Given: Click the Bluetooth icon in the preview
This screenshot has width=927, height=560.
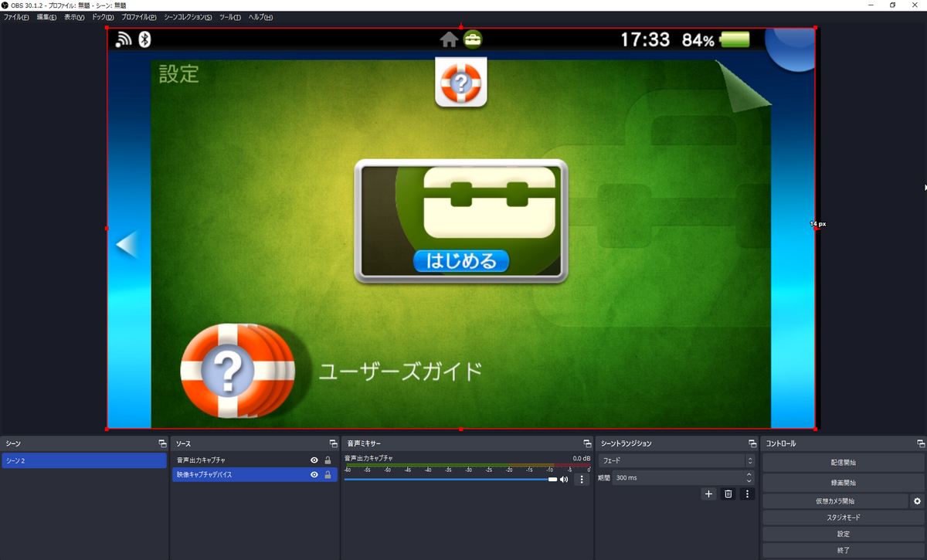Looking at the screenshot, I should (x=144, y=39).
